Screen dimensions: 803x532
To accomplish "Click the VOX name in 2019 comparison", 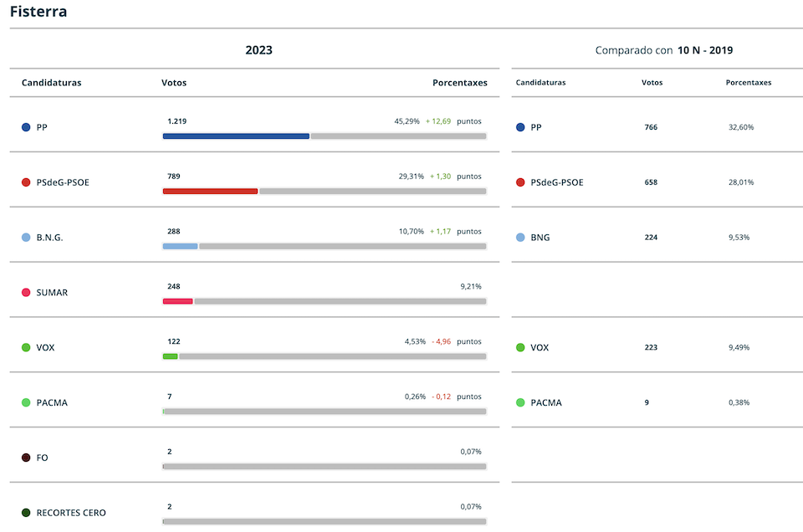I will [x=540, y=347].
